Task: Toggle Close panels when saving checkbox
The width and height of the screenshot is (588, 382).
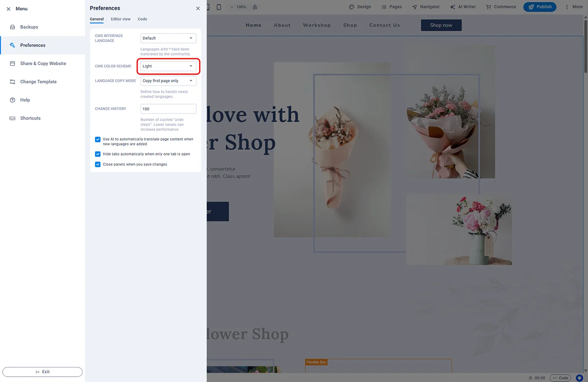Action: [x=98, y=164]
